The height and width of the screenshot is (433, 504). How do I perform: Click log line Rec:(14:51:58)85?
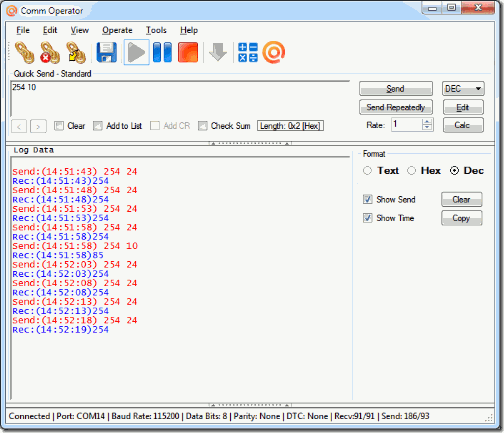58,255
